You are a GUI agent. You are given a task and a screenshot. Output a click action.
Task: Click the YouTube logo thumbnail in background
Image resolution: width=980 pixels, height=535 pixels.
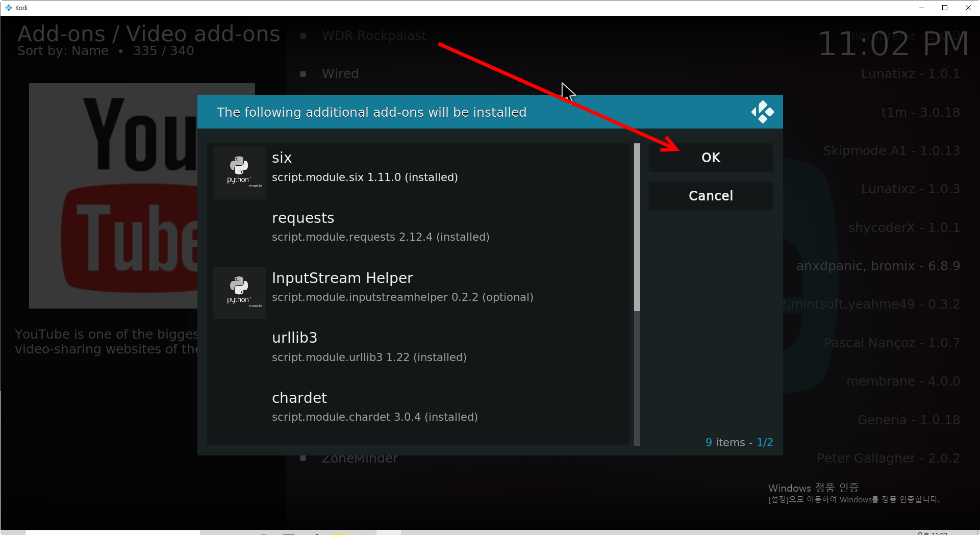[x=113, y=196]
